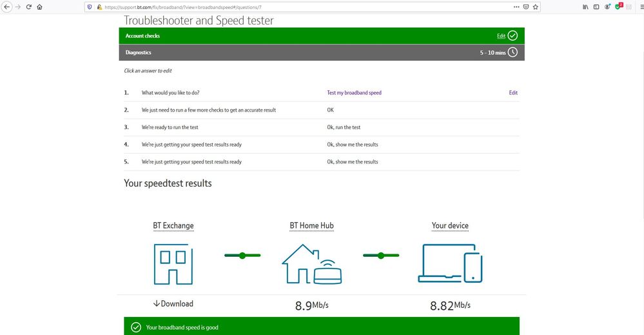Click the browser back arrow button
Viewport: 644px width, 335px height.
[6, 6]
